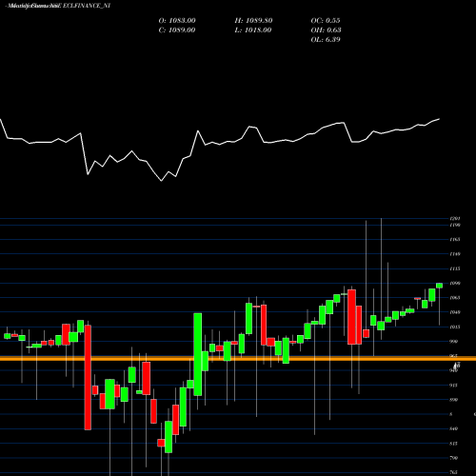Click the 915 price axis label
The width and height of the screenshot is (476, 476).
[454, 386]
